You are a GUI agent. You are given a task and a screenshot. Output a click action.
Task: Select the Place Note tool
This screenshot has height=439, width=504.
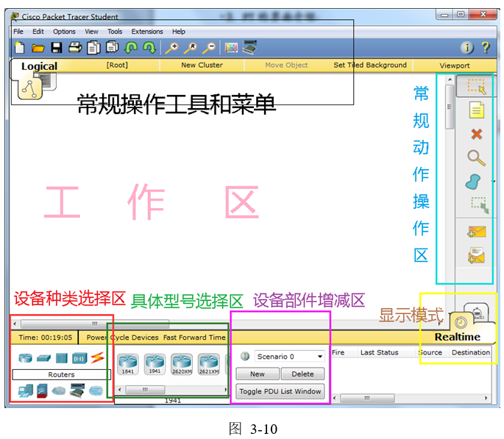(476, 110)
